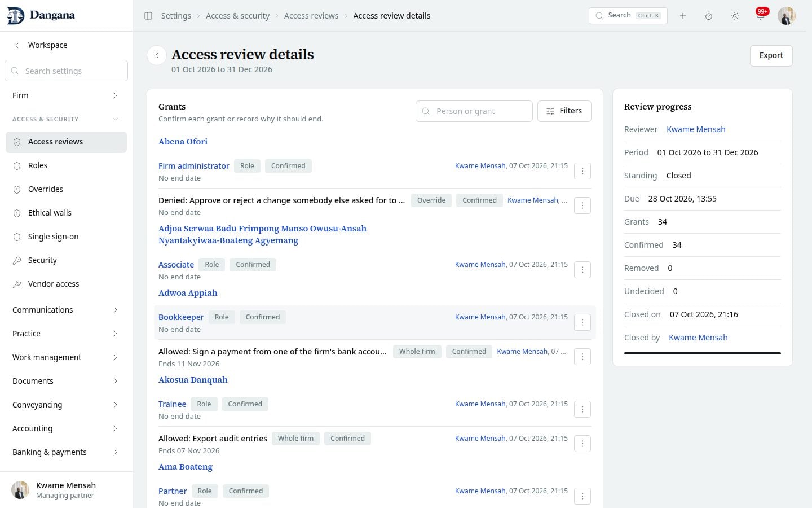Open Adwoa Appiah's profile link

click(x=188, y=293)
